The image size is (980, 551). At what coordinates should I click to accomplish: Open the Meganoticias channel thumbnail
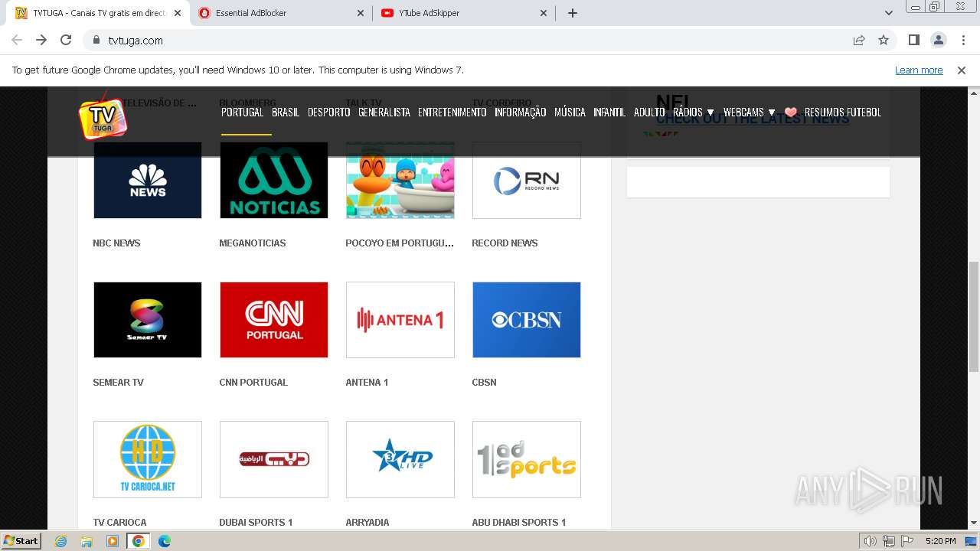pyautogui.click(x=274, y=181)
